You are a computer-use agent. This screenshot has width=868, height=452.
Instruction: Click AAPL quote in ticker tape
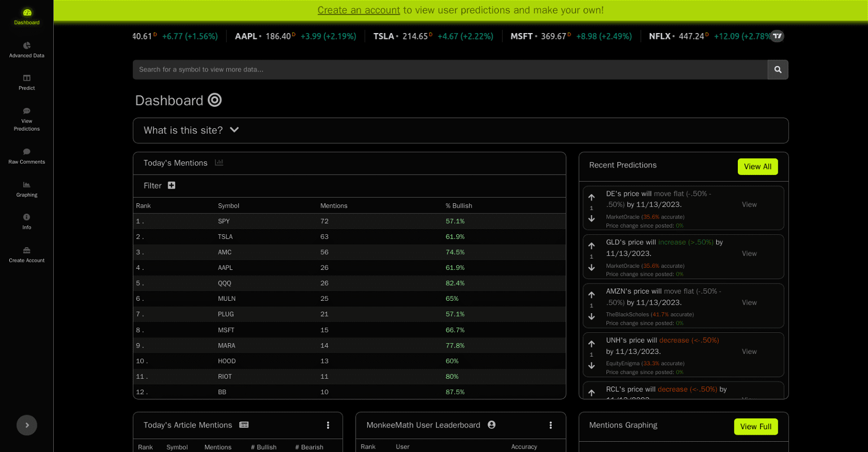click(x=296, y=36)
